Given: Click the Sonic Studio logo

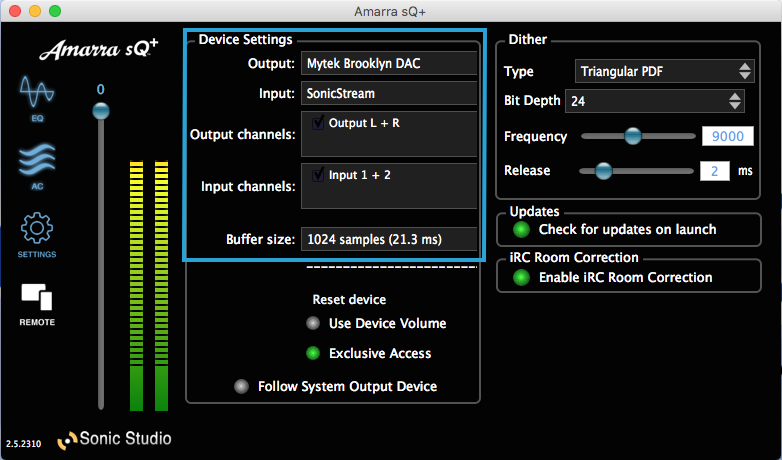Looking at the screenshot, I should 114,439.
